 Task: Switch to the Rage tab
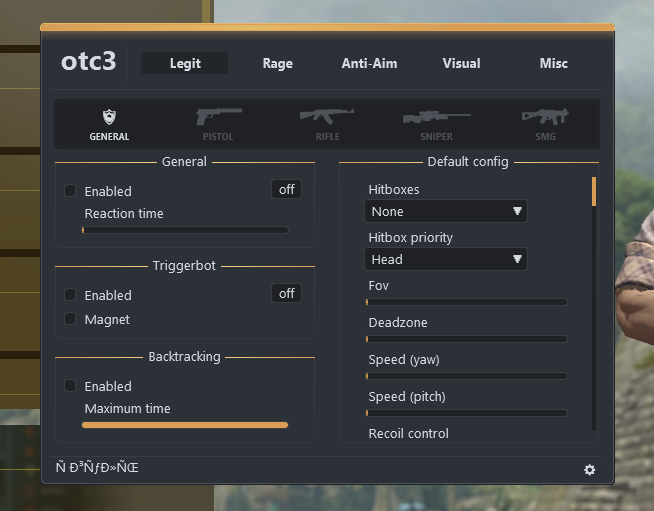click(278, 63)
